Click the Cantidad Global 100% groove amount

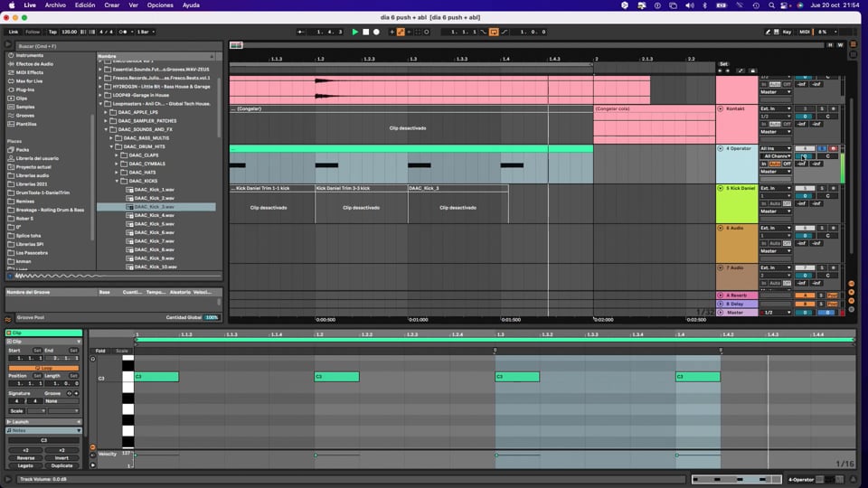212,318
